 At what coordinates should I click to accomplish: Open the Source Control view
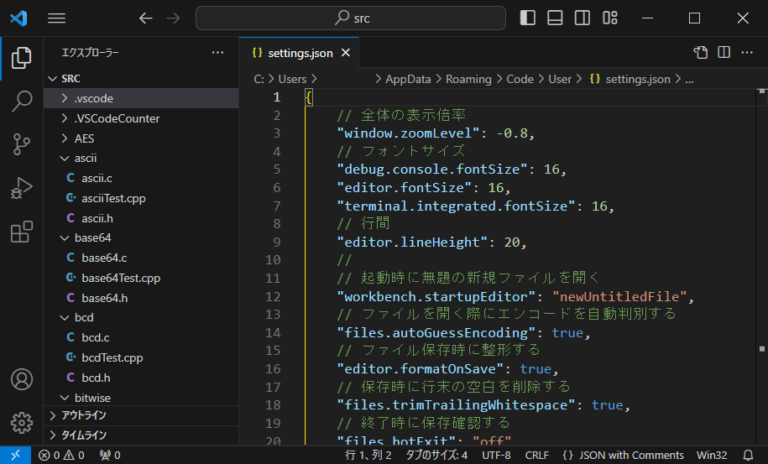click(21, 144)
